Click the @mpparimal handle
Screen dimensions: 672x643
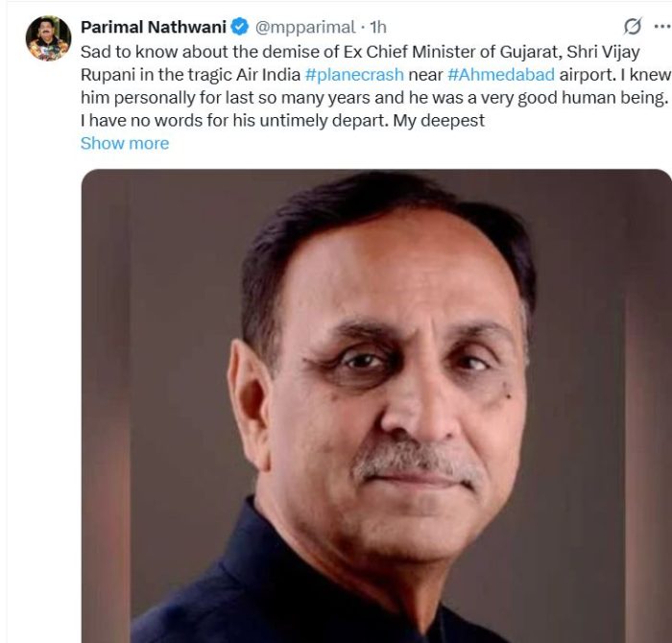tap(304, 26)
